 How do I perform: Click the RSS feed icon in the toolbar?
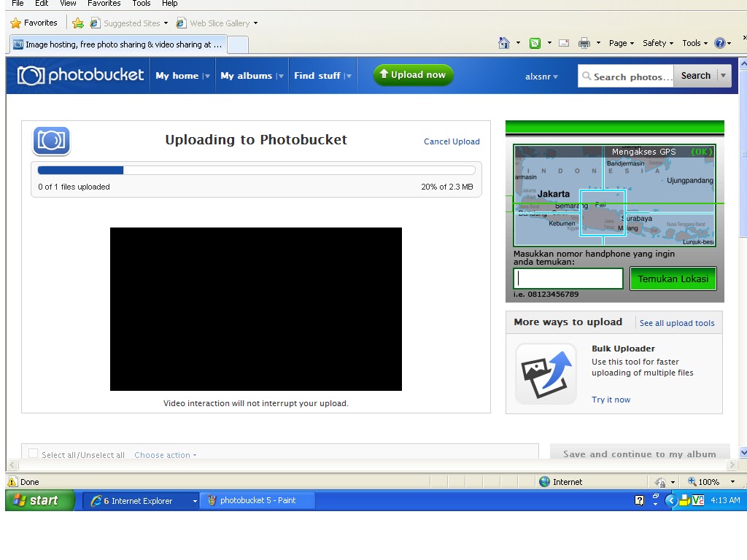tap(535, 43)
